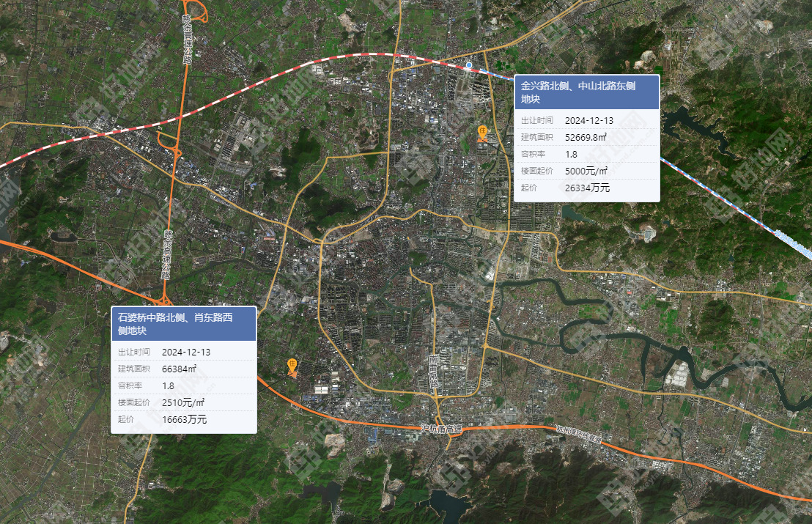
Task: Click the 南雷南路 road label
Action: (x=433, y=372)
